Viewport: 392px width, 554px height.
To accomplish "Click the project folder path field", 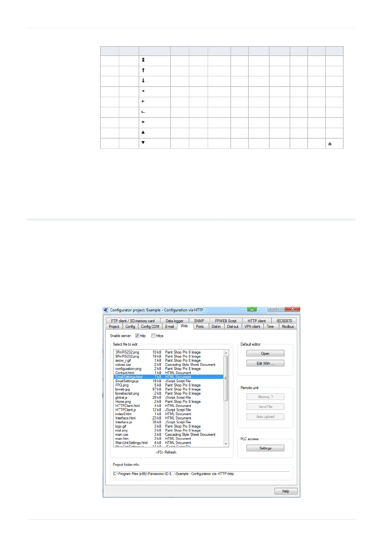I will 201,474.
